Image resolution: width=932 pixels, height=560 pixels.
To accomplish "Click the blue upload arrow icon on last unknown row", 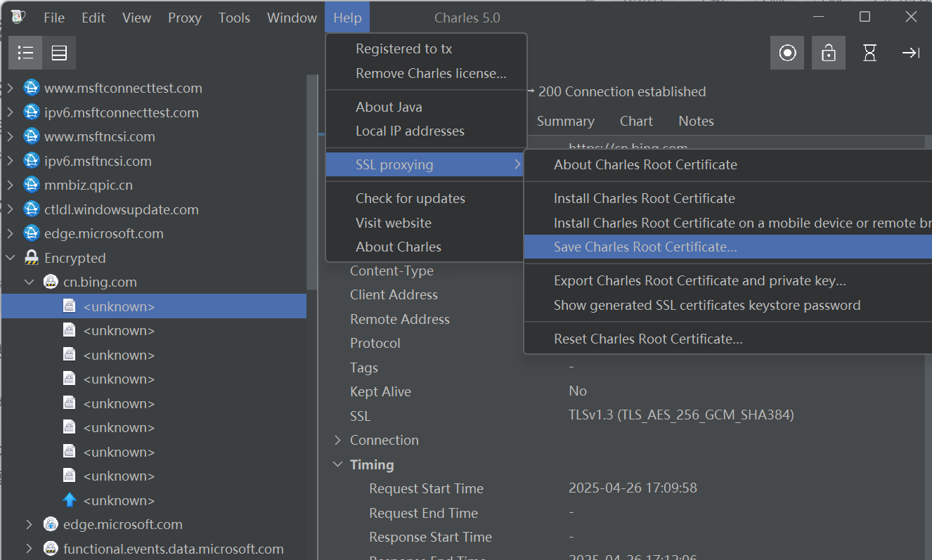I will pyautogui.click(x=70, y=500).
